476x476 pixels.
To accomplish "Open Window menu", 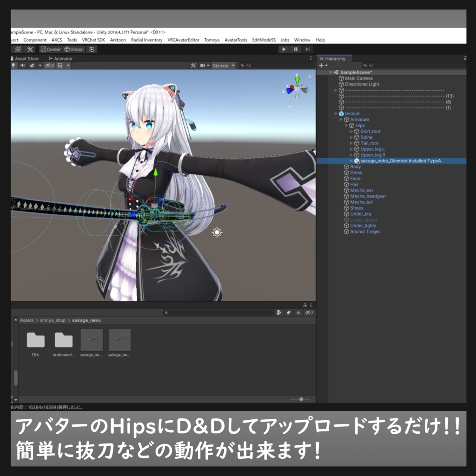I will point(302,40).
